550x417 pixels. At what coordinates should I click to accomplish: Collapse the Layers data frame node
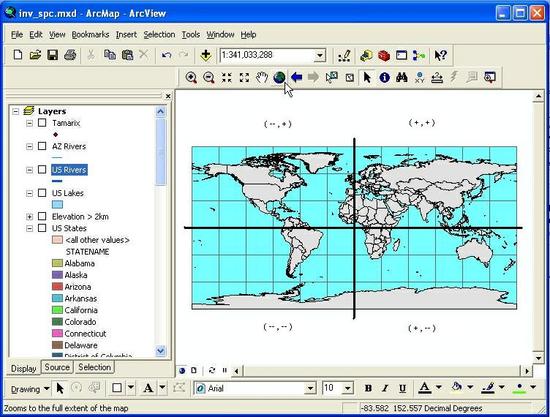(15, 111)
